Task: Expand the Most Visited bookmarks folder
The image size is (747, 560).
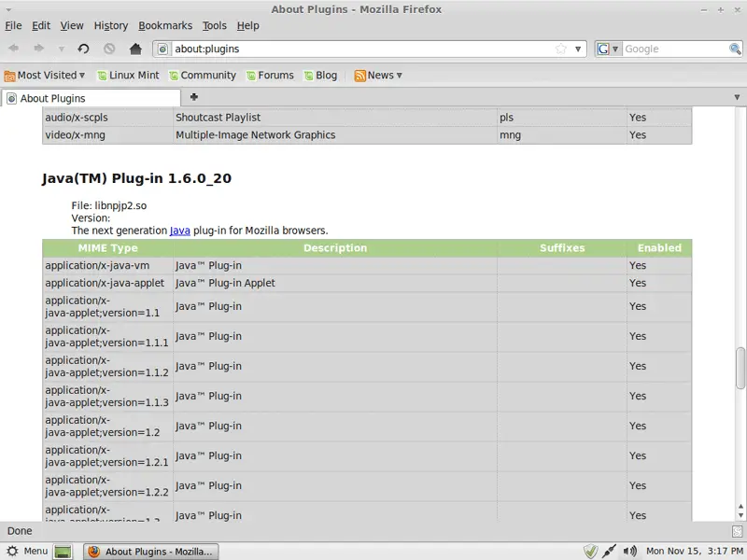Action: [x=44, y=76]
